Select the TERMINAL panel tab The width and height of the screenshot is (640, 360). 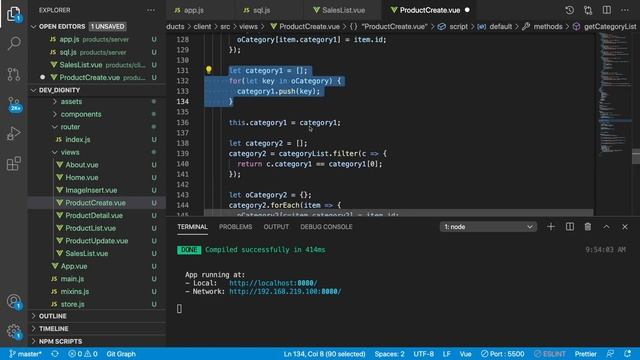point(192,227)
